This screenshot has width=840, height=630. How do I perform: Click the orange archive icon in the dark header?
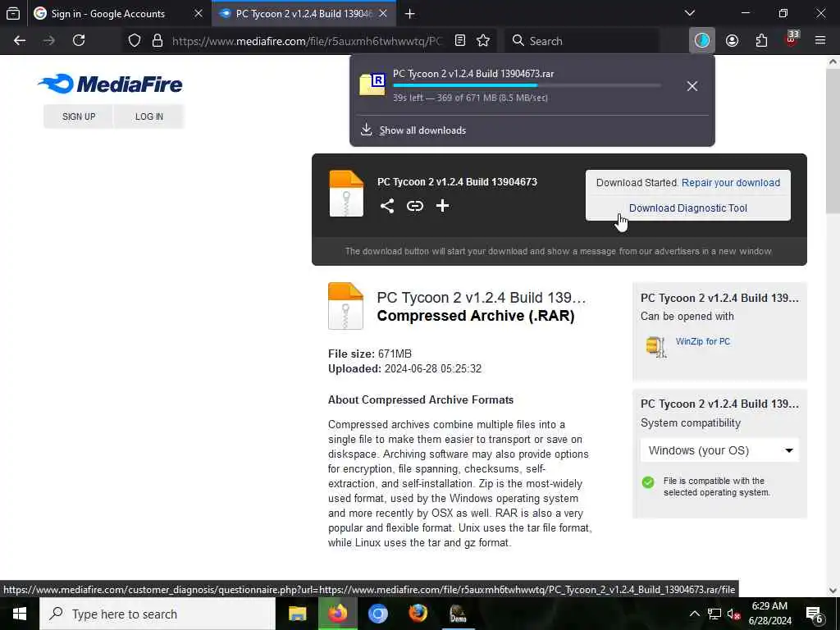tap(346, 194)
